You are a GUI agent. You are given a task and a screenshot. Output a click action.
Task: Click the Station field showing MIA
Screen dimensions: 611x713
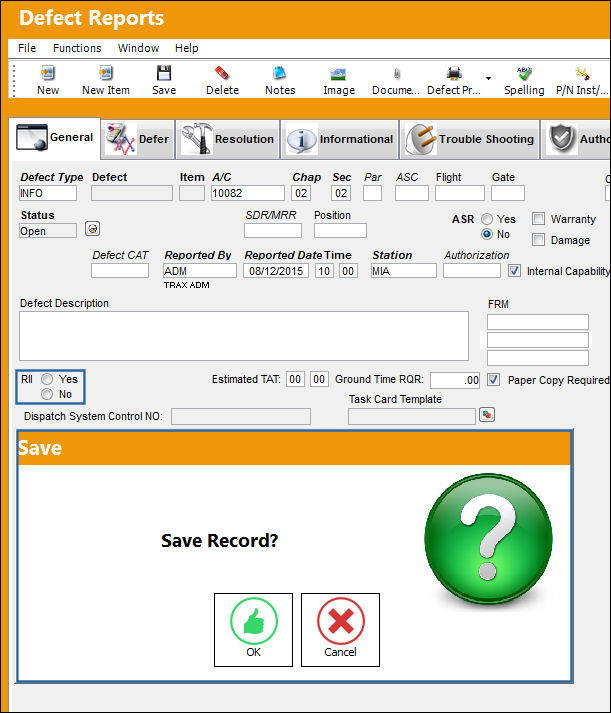(404, 271)
